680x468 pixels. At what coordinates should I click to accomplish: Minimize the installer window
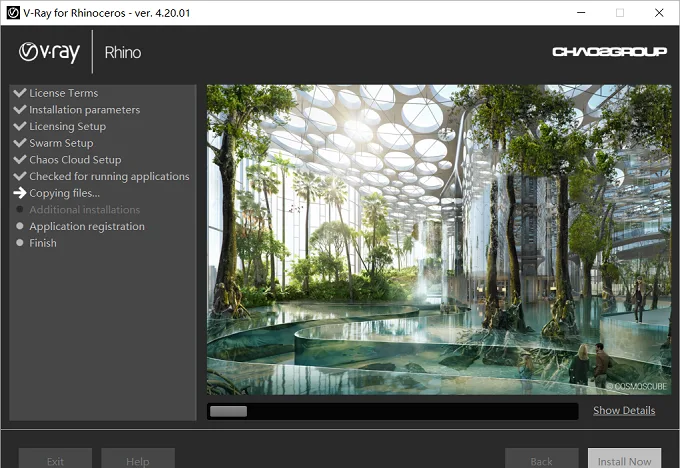click(x=581, y=13)
